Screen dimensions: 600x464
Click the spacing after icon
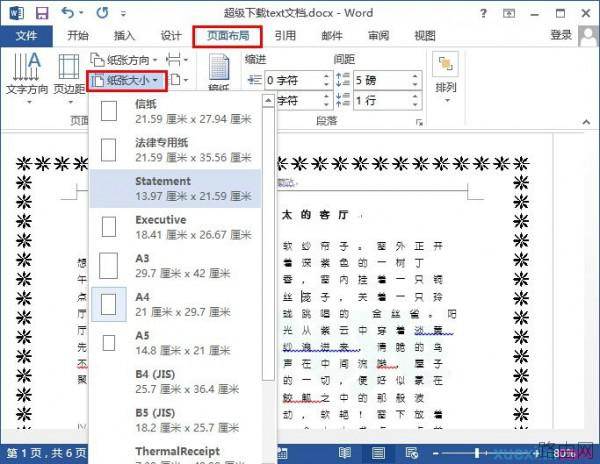(x=343, y=101)
